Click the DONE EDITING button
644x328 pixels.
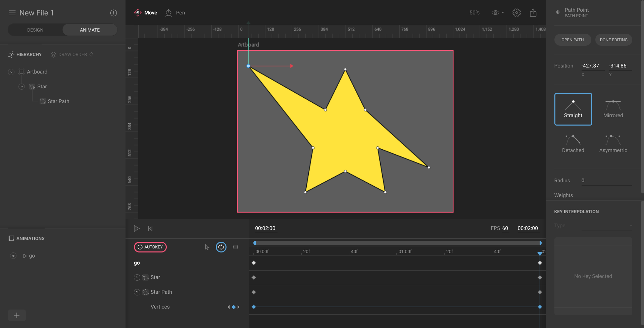coord(613,40)
